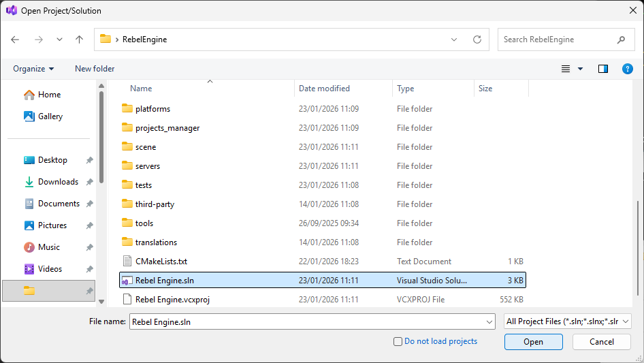Open recent locations dropdown chevron

[x=59, y=40]
